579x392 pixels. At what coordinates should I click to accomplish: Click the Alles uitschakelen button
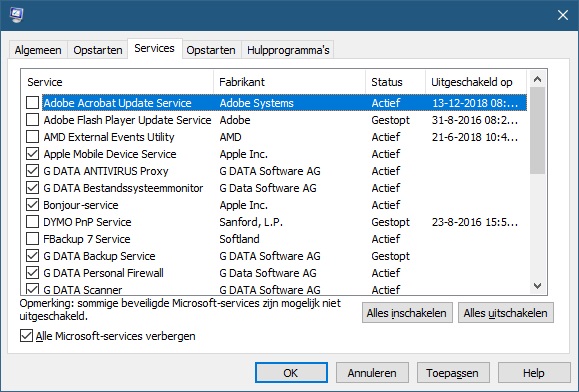pyautogui.click(x=506, y=313)
